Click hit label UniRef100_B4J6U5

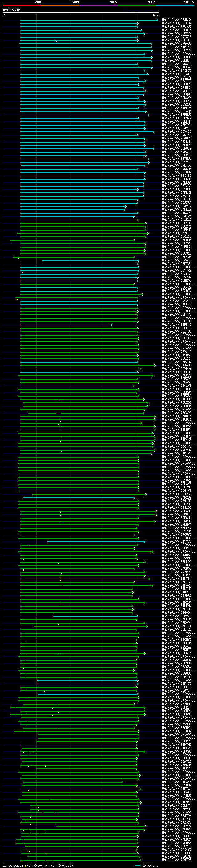(x=176, y=365)
